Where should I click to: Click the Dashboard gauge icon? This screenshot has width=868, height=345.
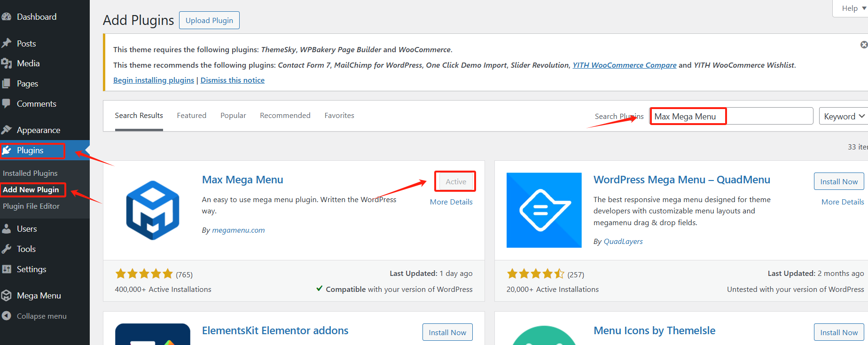point(6,17)
